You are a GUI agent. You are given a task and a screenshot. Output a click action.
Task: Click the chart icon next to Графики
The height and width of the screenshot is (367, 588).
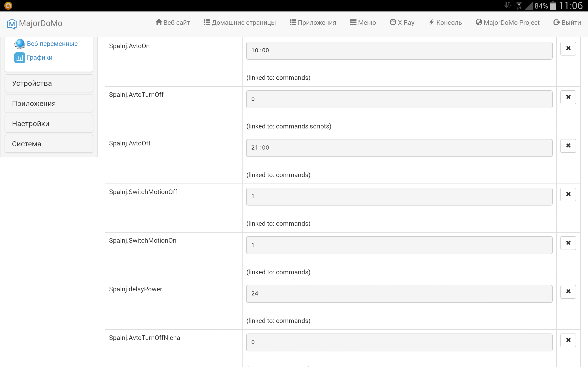20,58
